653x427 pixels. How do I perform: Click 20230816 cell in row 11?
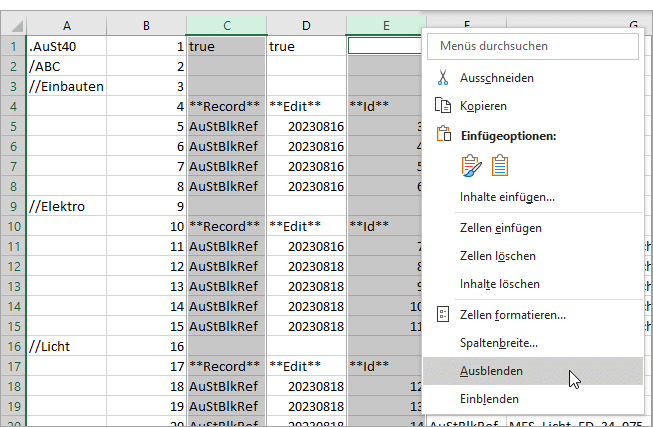[306, 246]
